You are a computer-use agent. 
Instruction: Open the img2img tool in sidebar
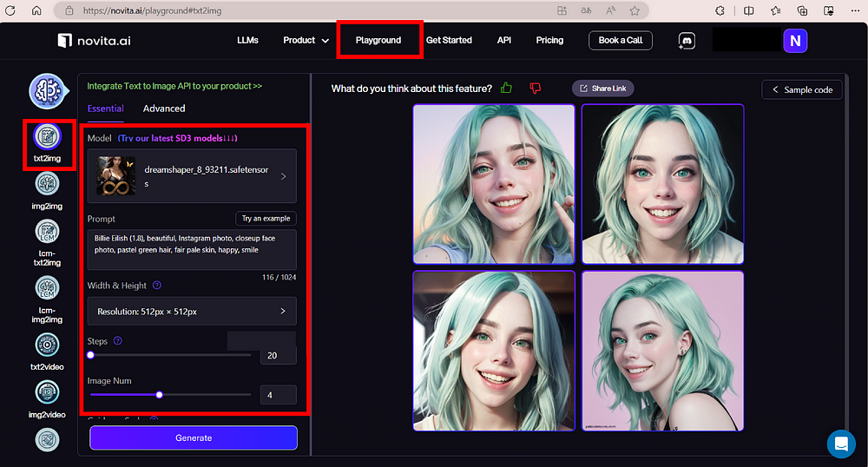[x=47, y=184]
